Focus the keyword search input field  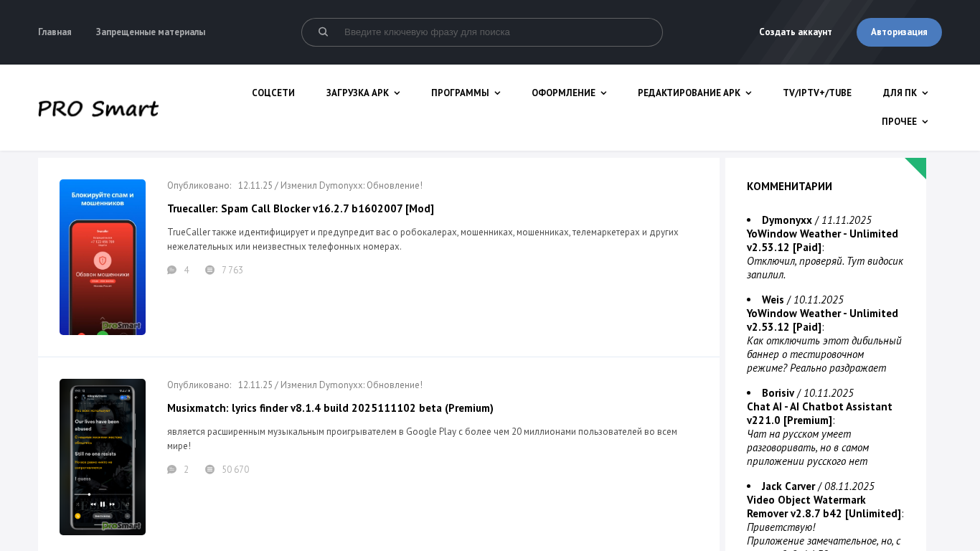(495, 32)
